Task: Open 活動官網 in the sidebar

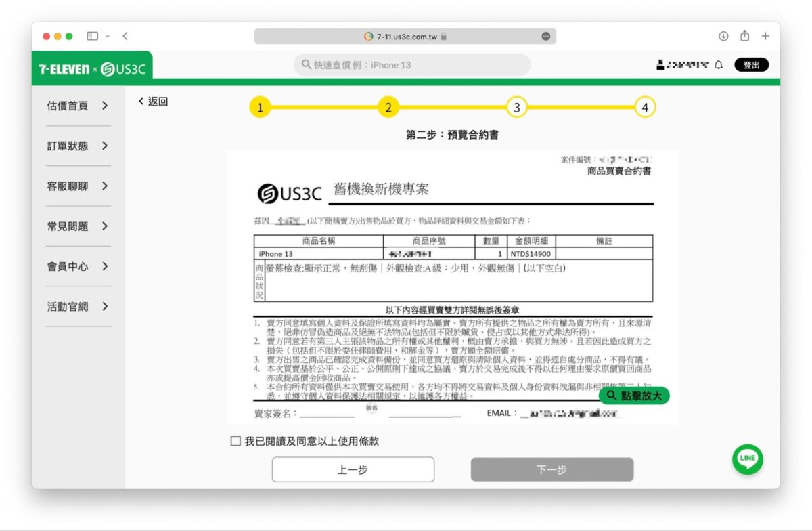Action: coord(78,307)
